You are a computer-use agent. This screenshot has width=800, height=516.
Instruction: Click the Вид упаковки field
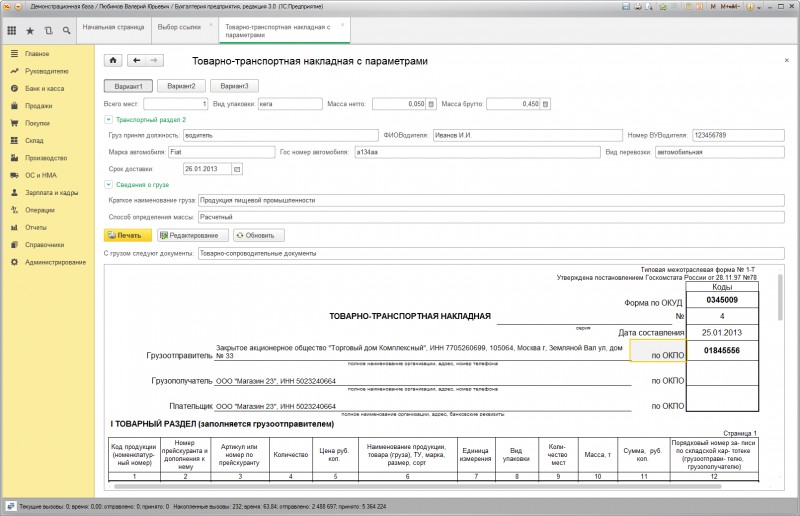point(290,104)
